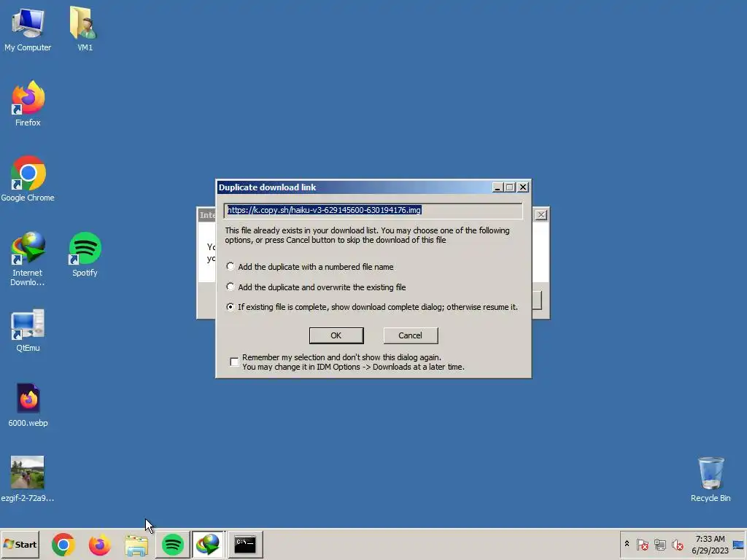Enable 'Remember my selection' checkbox

[234, 362]
